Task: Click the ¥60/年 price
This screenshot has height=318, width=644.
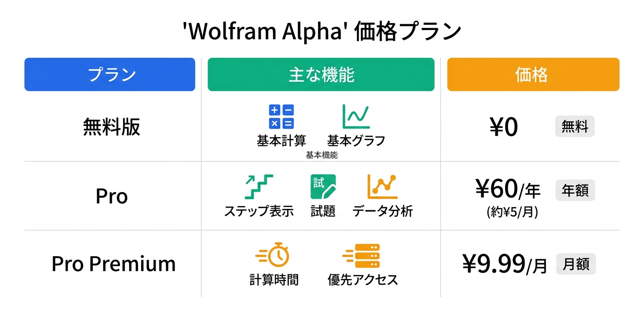Action: tap(508, 190)
